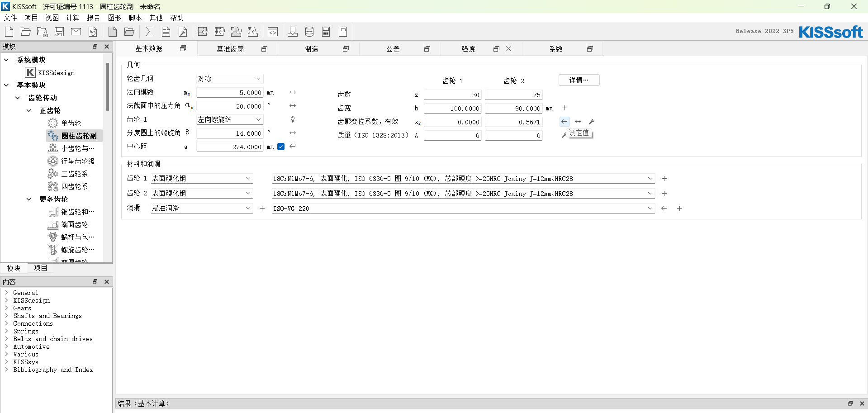Image resolution: width=868 pixels, height=413 pixels.
Task: Click the first grid import toolbar icon
Action: click(x=203, y=32)
